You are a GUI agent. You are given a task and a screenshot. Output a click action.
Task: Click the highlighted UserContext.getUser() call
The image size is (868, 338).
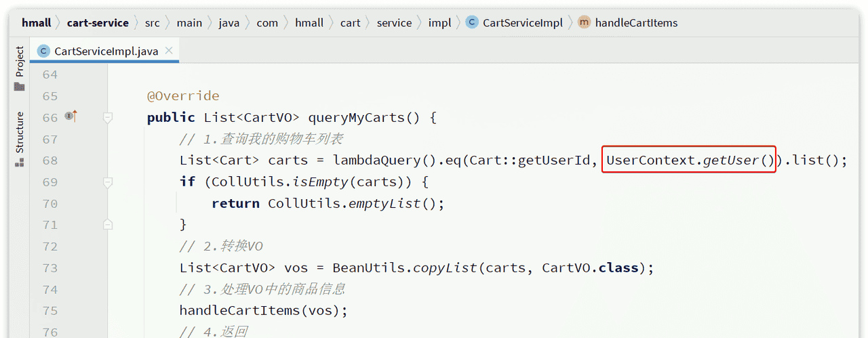pos(689,161)
